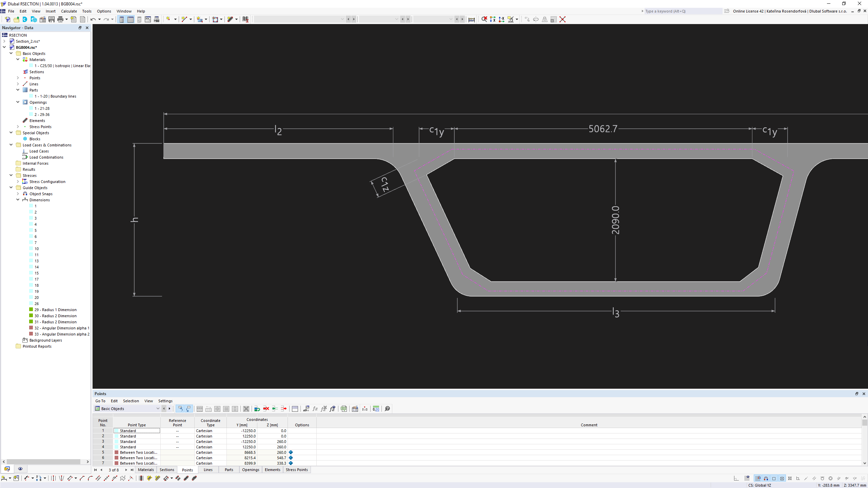Click the Calculate menu item
The height and width of the screenshot is (488, 868).
pyautogui.click(x=68, y=11)
